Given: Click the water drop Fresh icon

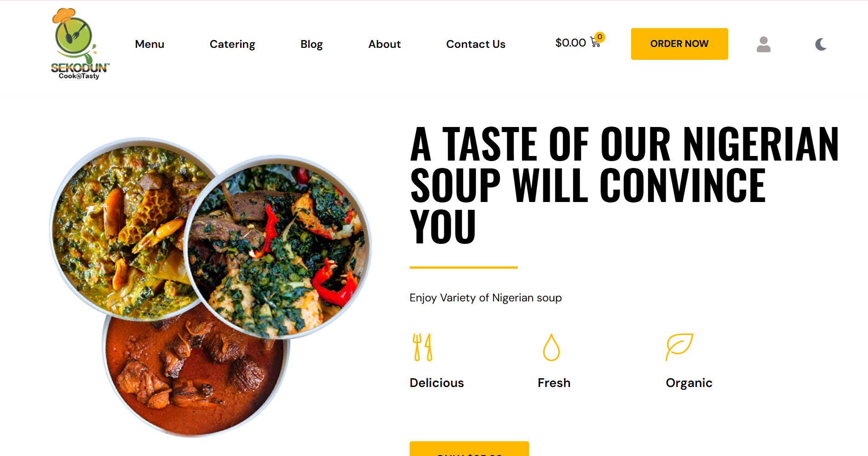Looking at the screenshot, I should pyautogui.click(x=551, y=347).
